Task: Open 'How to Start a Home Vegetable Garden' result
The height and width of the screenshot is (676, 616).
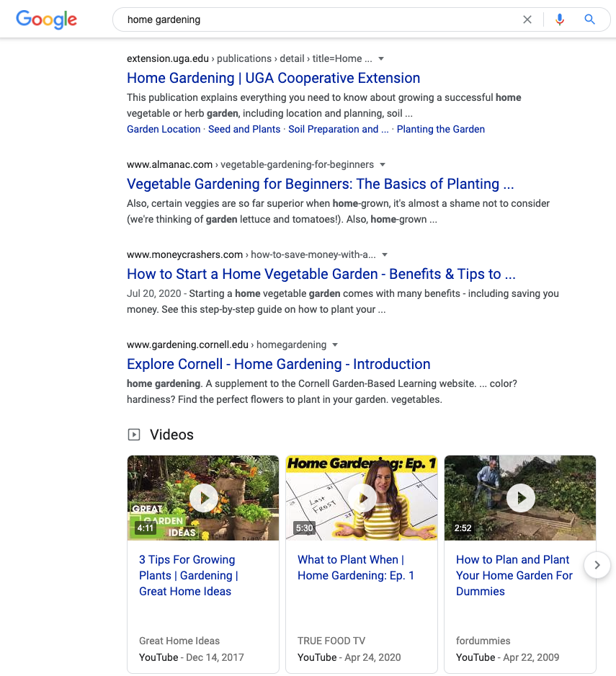Action: [321, 274]
